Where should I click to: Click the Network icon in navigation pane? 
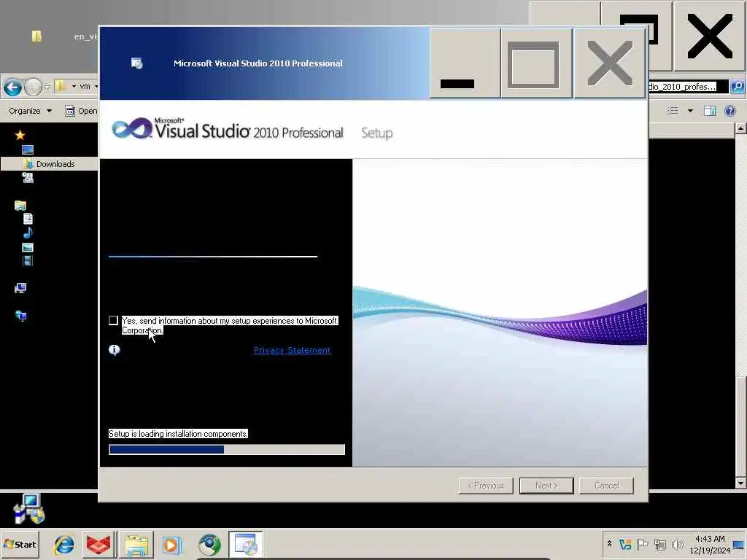click(x=20, y=316)
